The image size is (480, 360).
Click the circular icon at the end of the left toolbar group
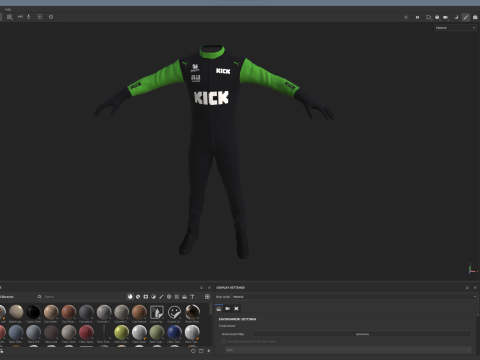click(51, 17)
